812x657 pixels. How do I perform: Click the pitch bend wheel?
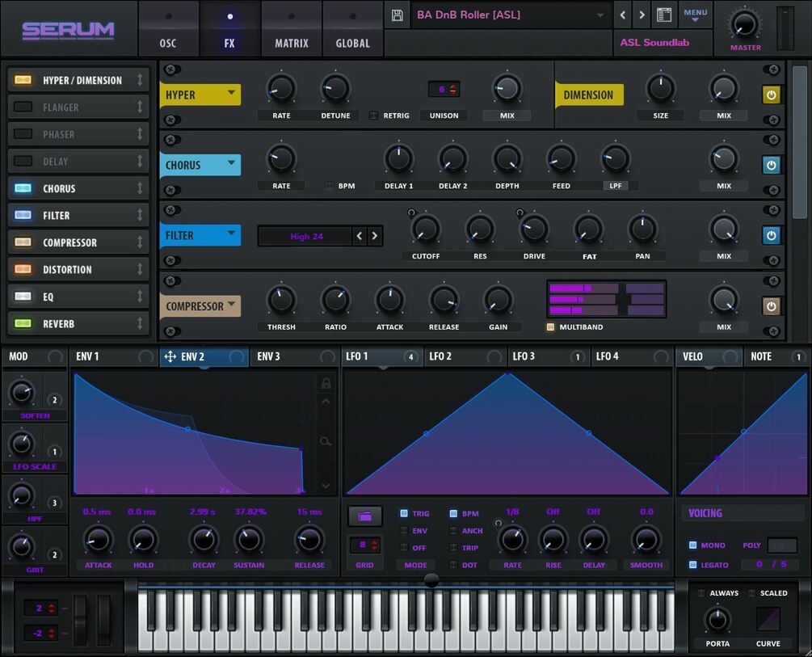coord(80,620)
